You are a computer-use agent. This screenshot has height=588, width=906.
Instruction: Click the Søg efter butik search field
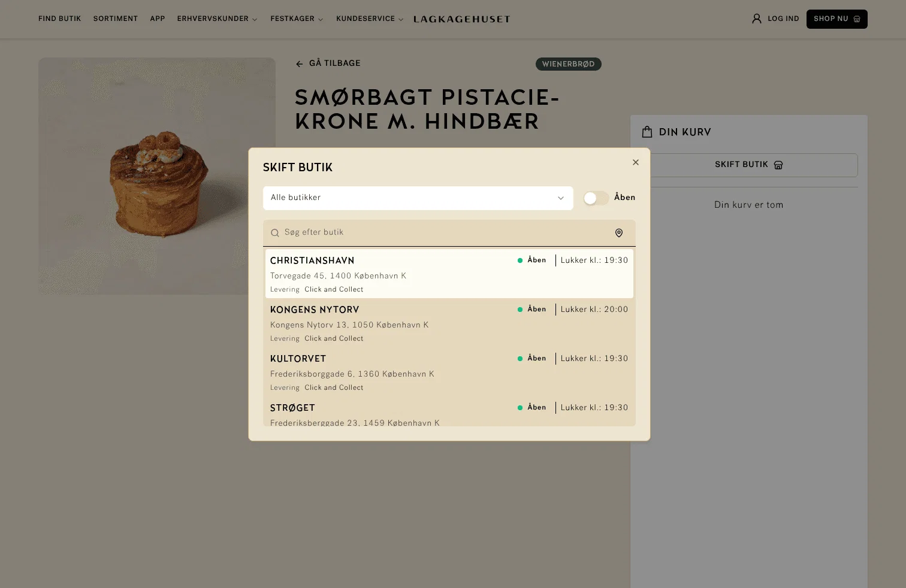click(443, 233)
